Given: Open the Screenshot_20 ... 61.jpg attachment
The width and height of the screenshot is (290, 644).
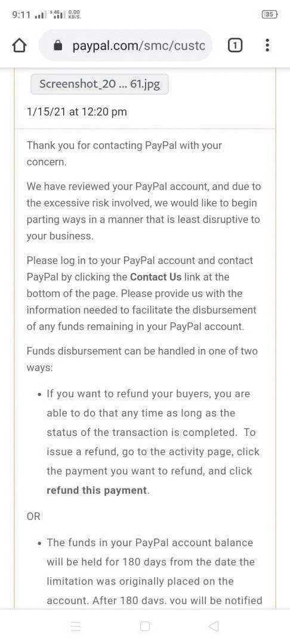Looking at the screenshot, I should click(x=100, y=84).
